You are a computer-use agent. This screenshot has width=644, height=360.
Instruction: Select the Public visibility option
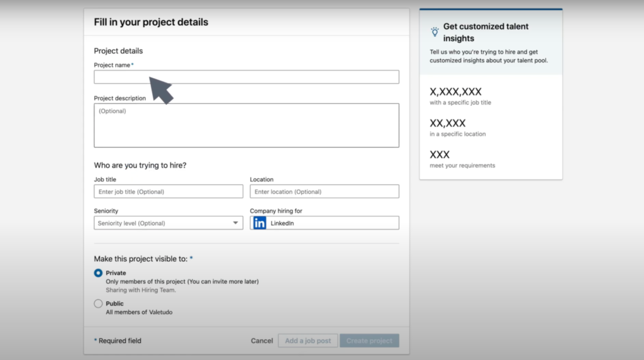coord(98,303)
